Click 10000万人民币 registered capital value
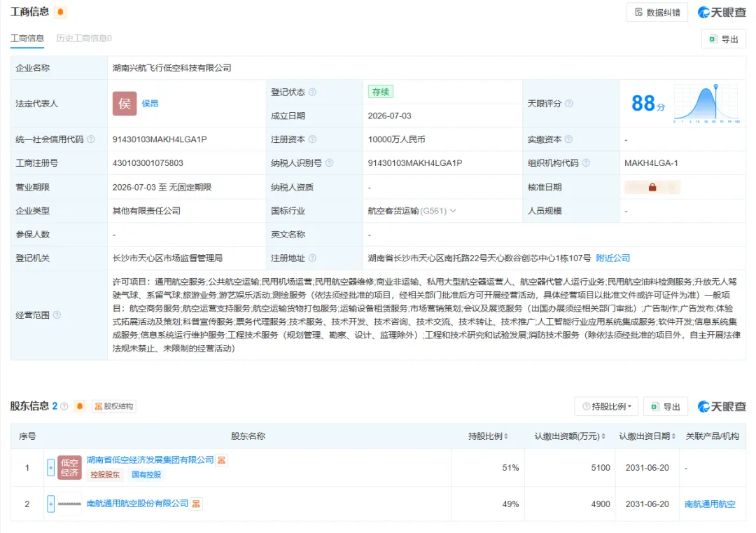The width and height of the screenshot is (756, 533). pos(396,139)
